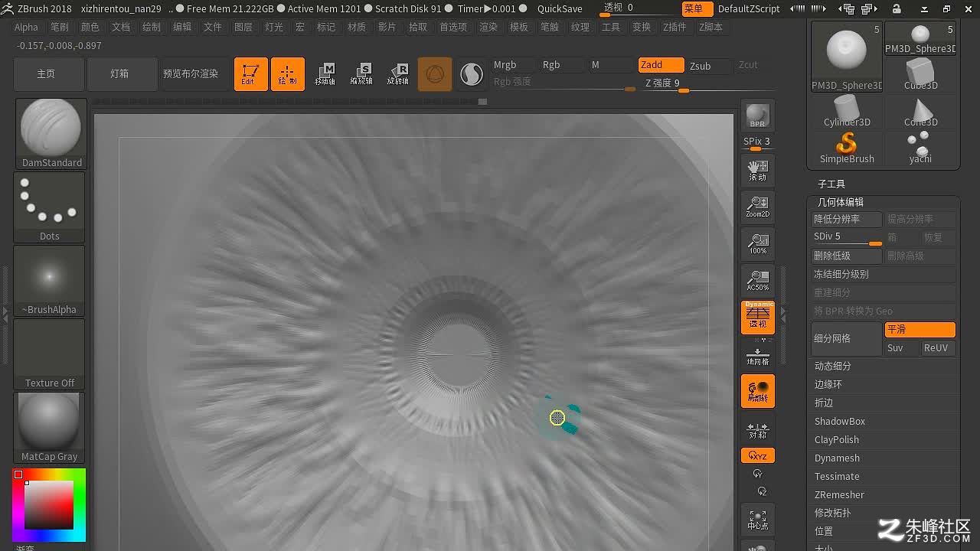Screen dimensions: 980x551
Task: Toggle the Mrgb channel button
Action: pyautogui.click(x=512, y=65)
